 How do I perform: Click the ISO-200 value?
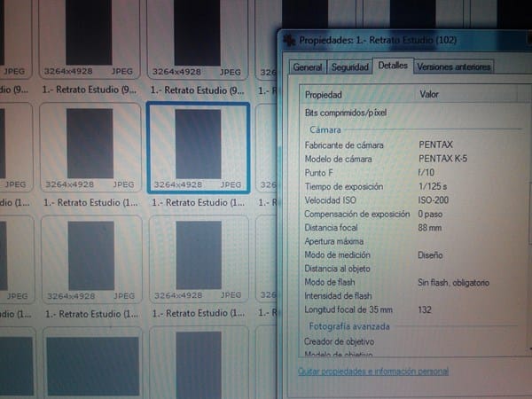(x=434, y=199)
